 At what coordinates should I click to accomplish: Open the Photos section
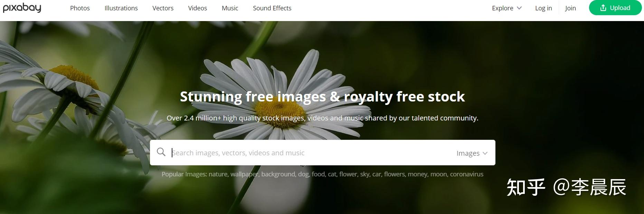tap(80, 8)
